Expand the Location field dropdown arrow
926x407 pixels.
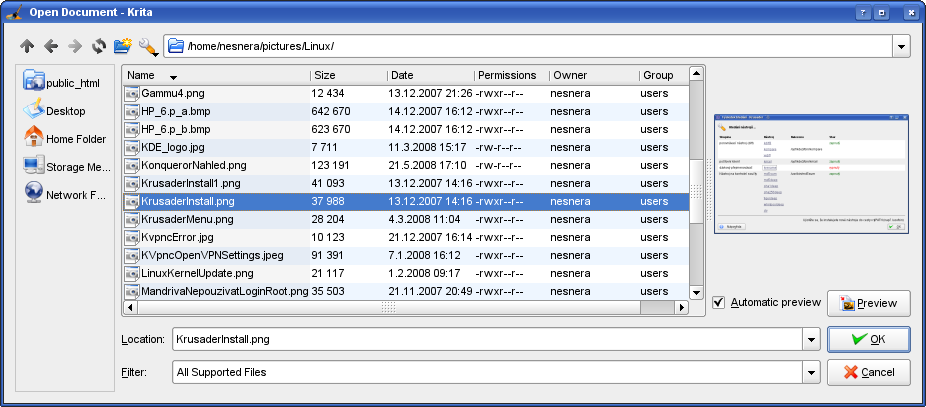(x=810, y=340)
